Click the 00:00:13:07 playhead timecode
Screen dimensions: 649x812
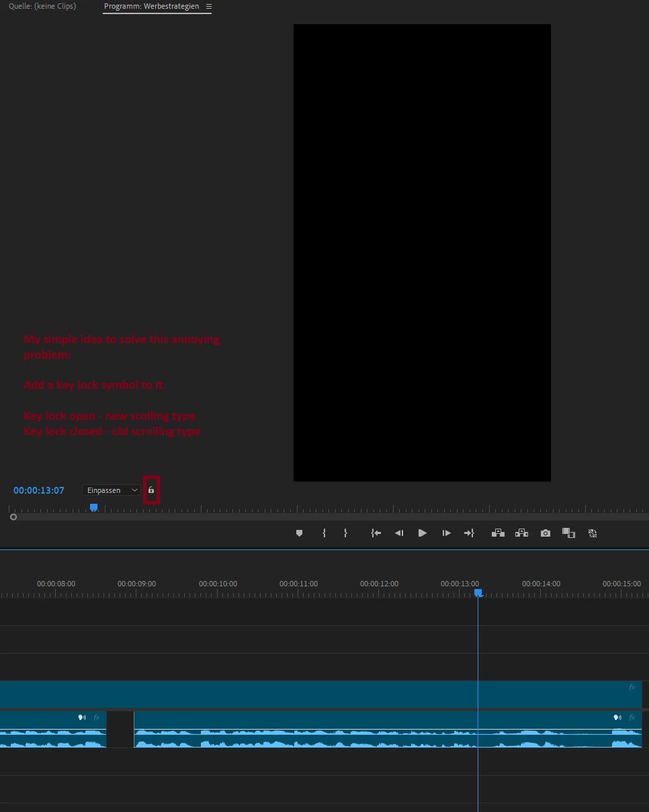point(39,490)
